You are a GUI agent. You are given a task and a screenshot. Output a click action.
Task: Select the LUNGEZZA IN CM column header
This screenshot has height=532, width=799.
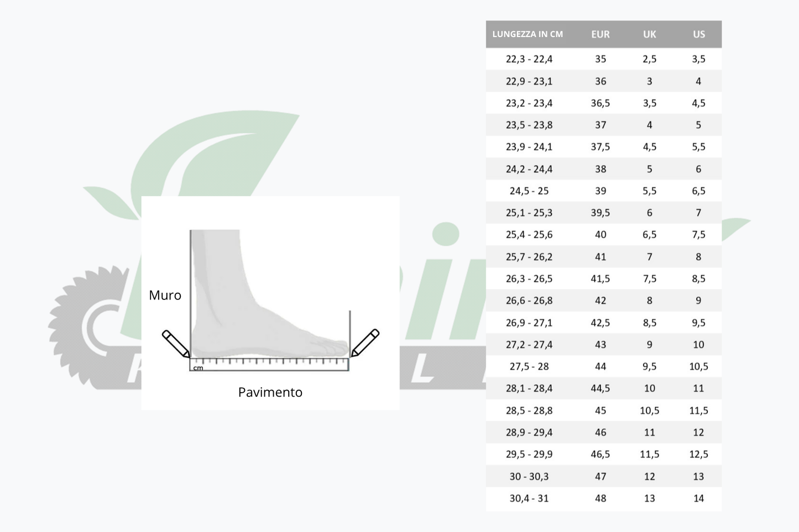click(x=528, y=34)
